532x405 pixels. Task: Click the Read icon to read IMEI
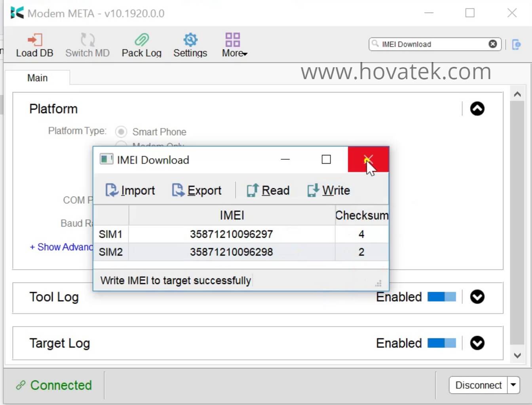point(268,190)
